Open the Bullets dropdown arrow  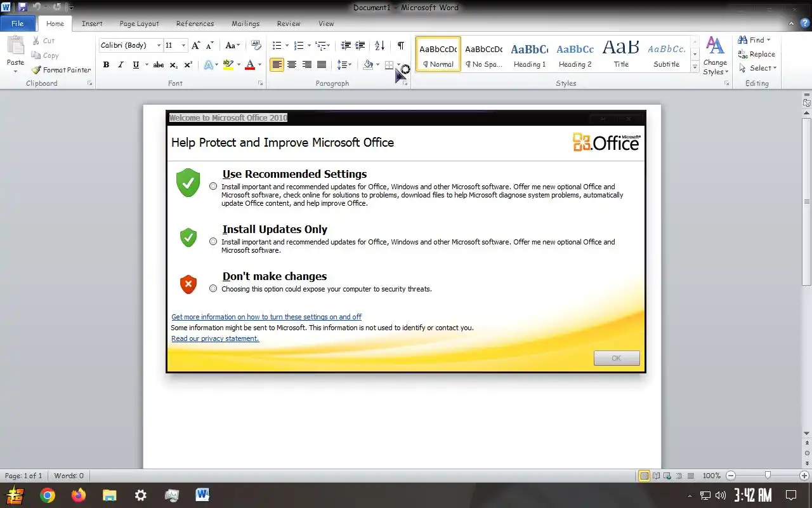click(287, 45)
